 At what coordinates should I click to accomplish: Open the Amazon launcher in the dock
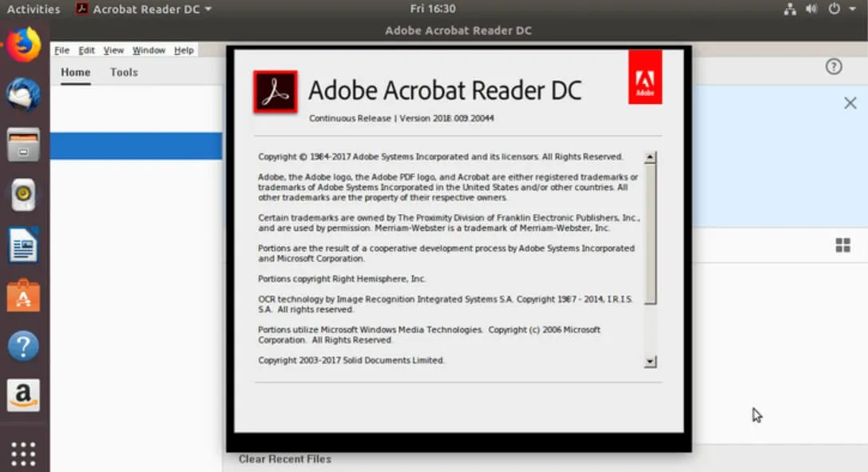(24, 395)
